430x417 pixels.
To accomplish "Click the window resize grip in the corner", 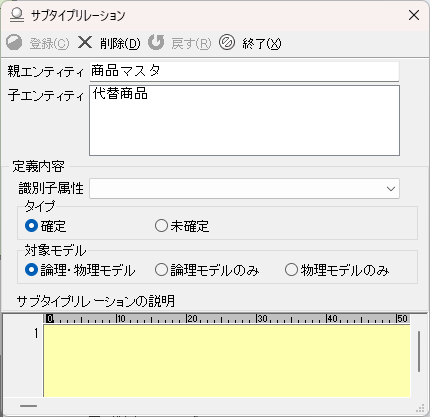I will pyautogui.click(x=421, y=408).
